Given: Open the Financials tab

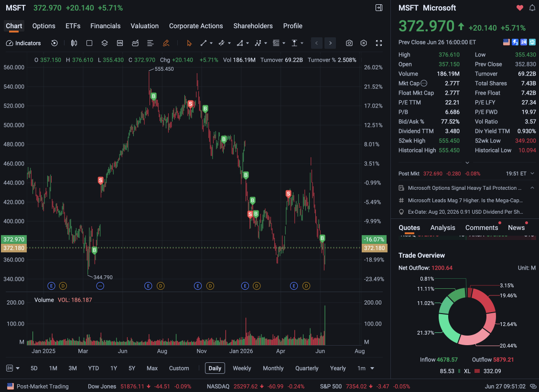Looking at the screenshot, I should coord(106,26).
